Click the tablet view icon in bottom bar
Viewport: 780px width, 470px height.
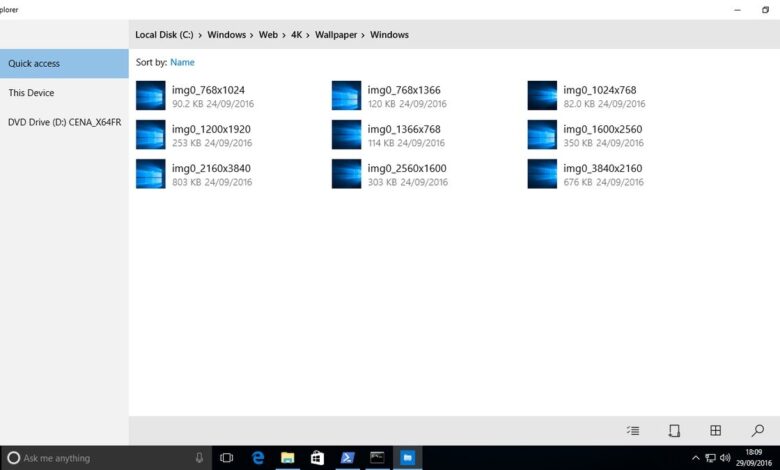point(674,431)
